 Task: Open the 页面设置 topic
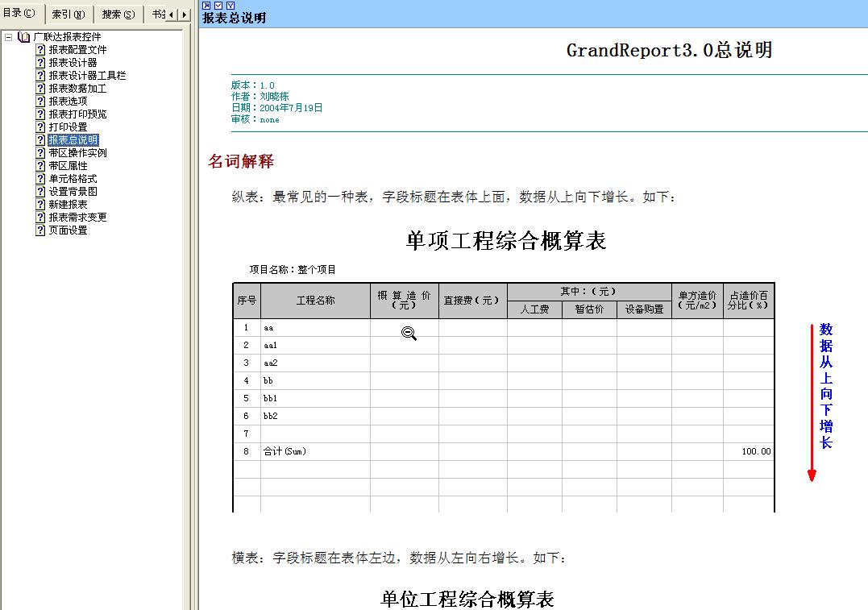coord(68,230)
